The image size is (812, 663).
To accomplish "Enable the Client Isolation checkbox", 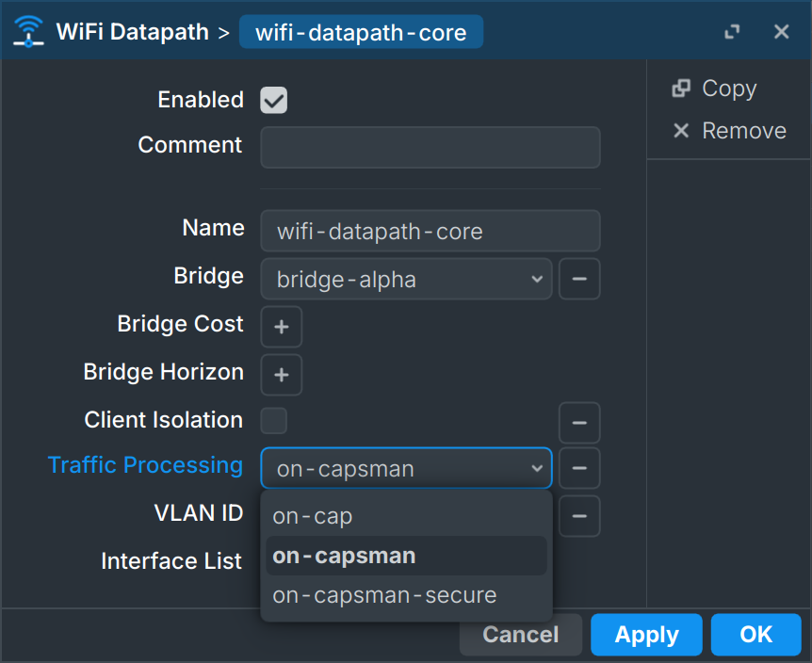I will pyautogui.click(x=274, y=421).
